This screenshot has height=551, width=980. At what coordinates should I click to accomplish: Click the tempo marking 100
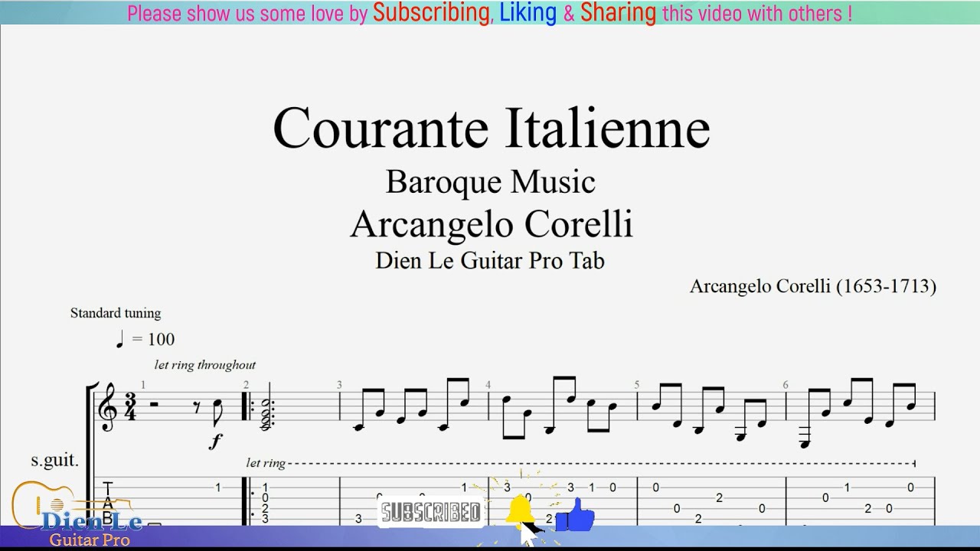[162, 339]
